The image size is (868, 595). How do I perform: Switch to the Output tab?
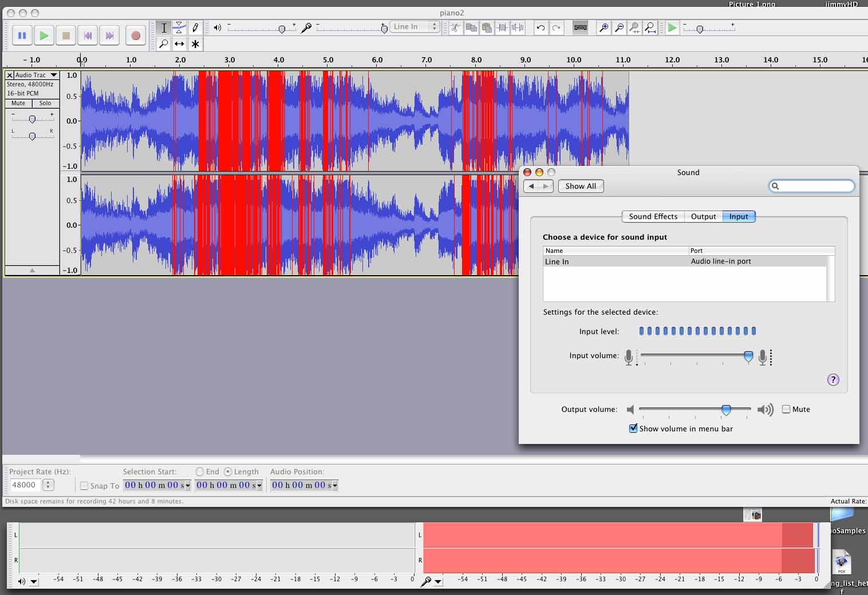[703, 216]
